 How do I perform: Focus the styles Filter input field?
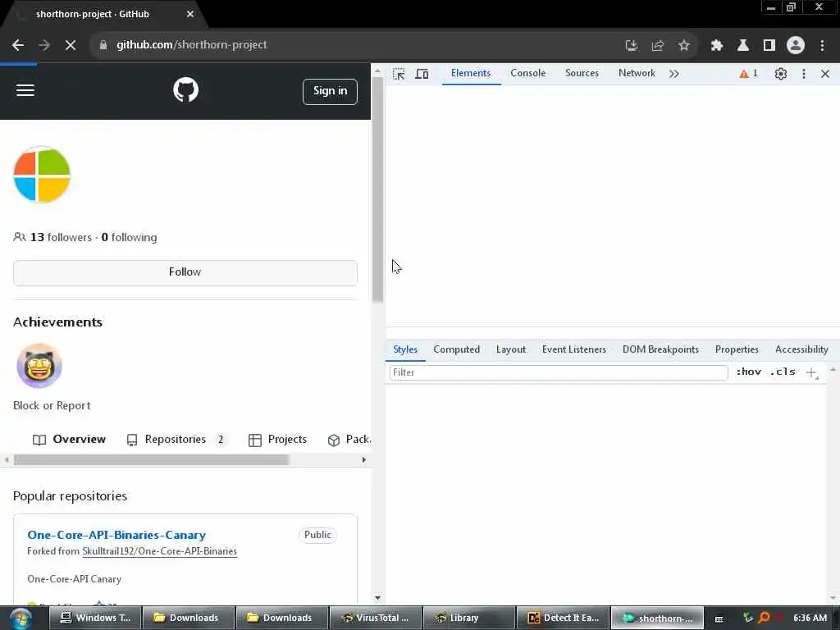pos(558,372)
